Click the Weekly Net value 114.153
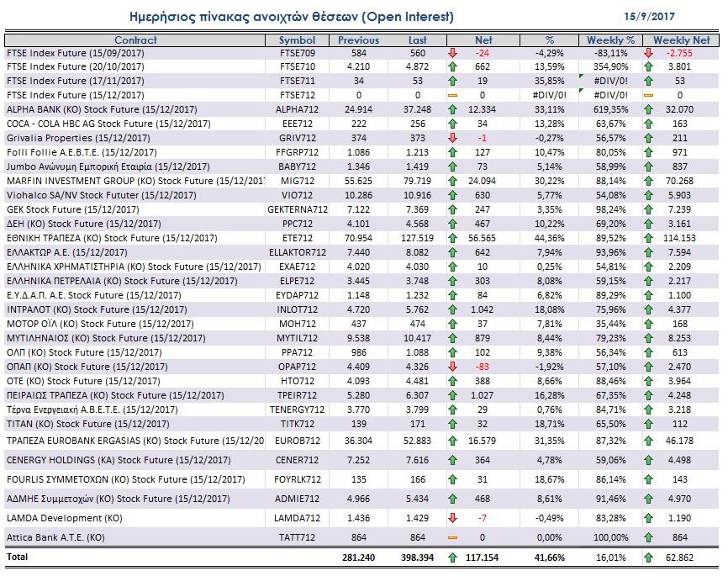 680,238
